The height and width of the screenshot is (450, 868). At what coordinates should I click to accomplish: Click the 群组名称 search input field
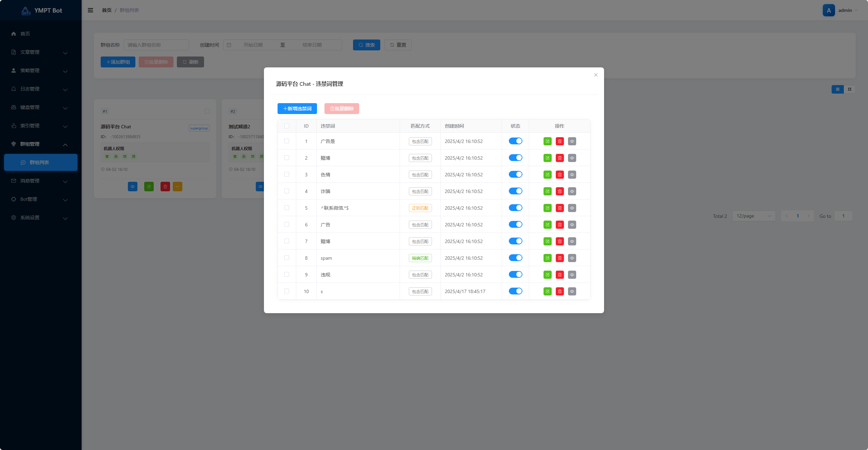[x=156, y=45]
